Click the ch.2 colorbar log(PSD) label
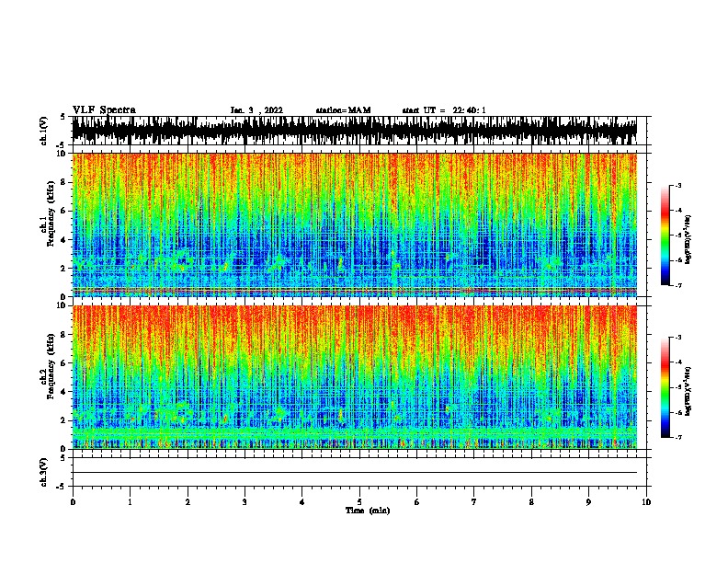Viewport: 728px width, 563px height. point(688,391)
